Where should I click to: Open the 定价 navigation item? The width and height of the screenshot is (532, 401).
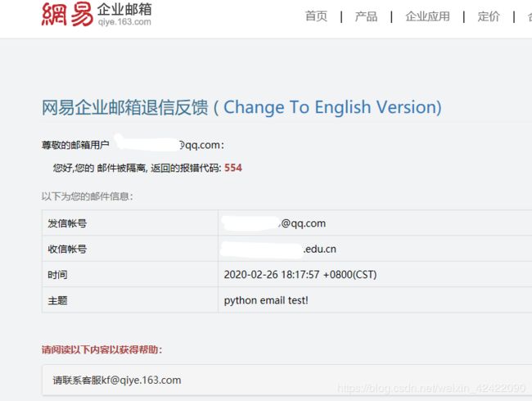coord(489,16)
